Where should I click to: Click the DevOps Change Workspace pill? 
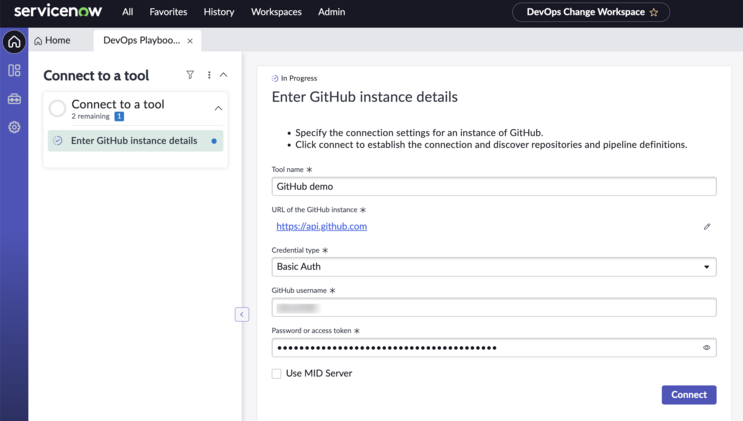[591, 12]
